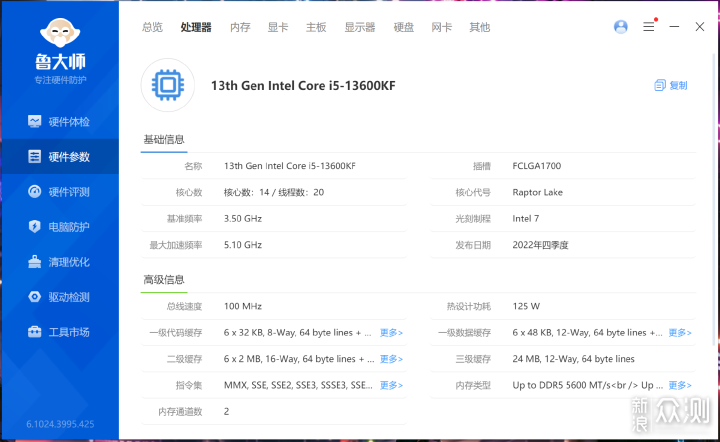Click the 125 W TDP value

point(526,306)
